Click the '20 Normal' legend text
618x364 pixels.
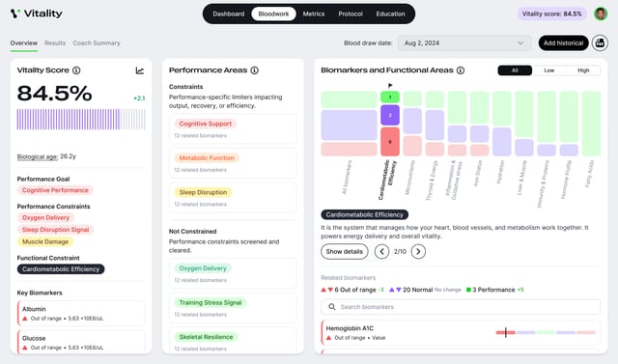click(417, 290)
